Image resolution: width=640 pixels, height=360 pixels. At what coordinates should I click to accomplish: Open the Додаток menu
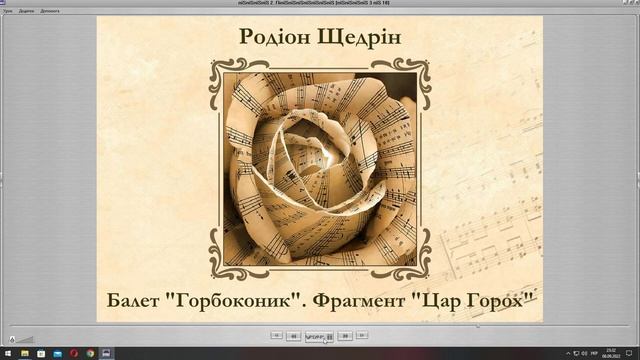[x=27, y=11]
